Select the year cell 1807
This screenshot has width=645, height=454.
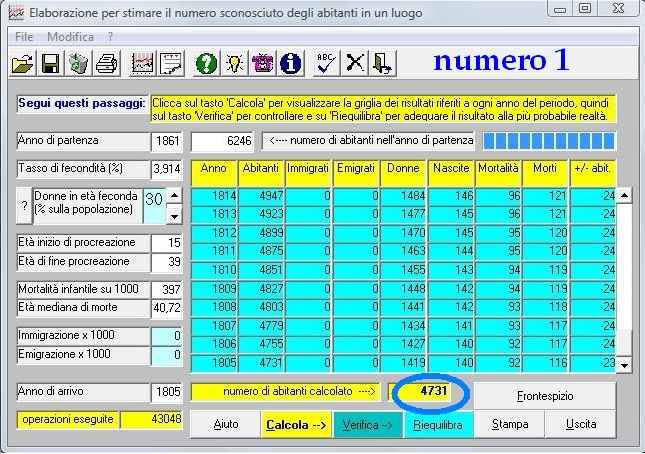(x=214, y=326)
